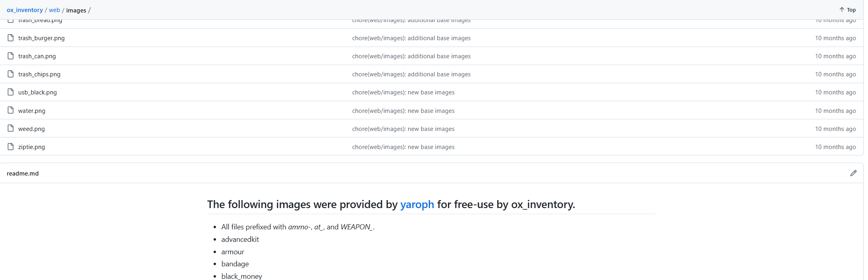Click the up arrow Top icon
Screen dimensions: 868x280
[842, 10]
